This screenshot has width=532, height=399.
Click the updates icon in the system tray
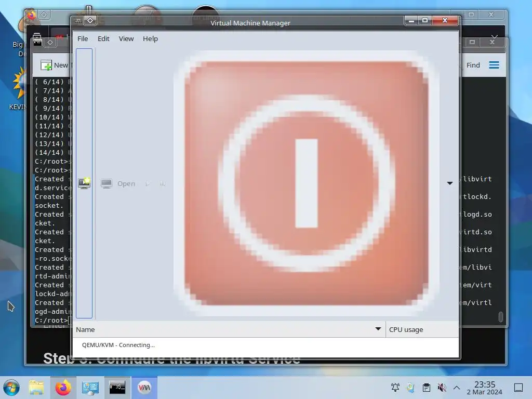pos(411,388)
